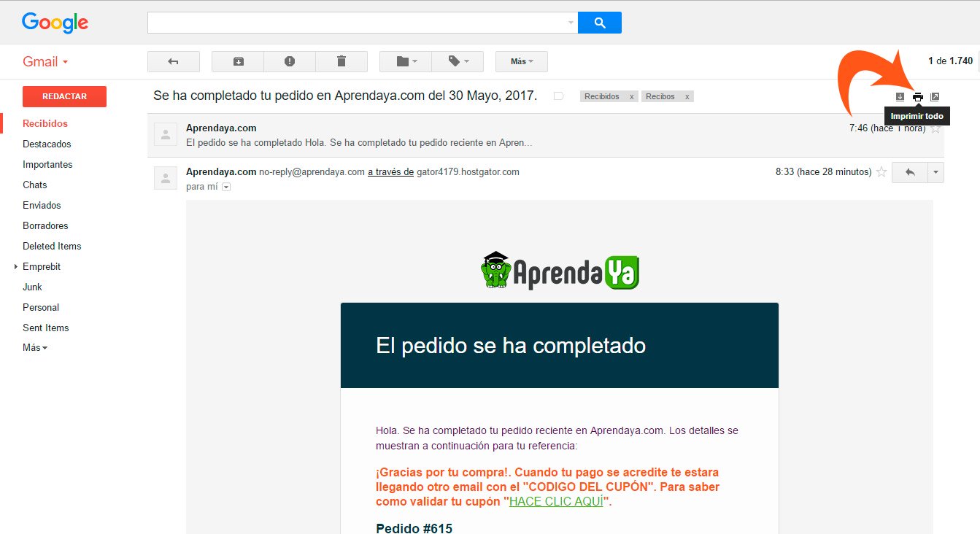
Task: Click the Google logo
Action: click(x=55, y=23)
